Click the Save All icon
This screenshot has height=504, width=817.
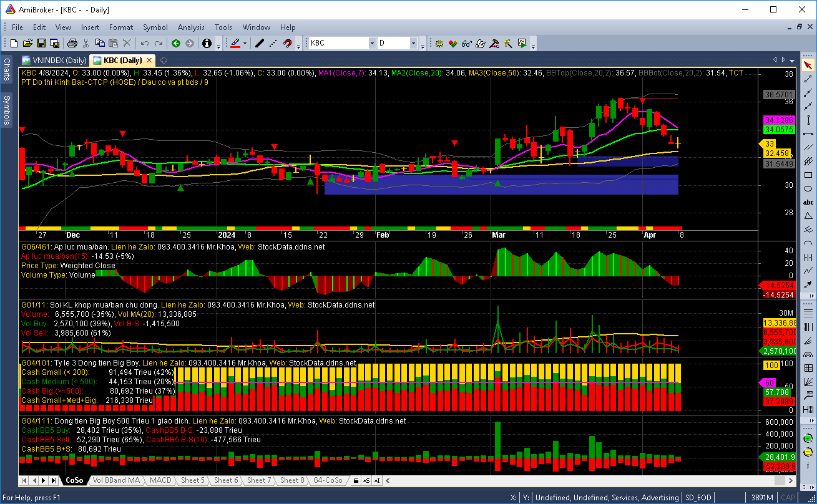(55, 43)
